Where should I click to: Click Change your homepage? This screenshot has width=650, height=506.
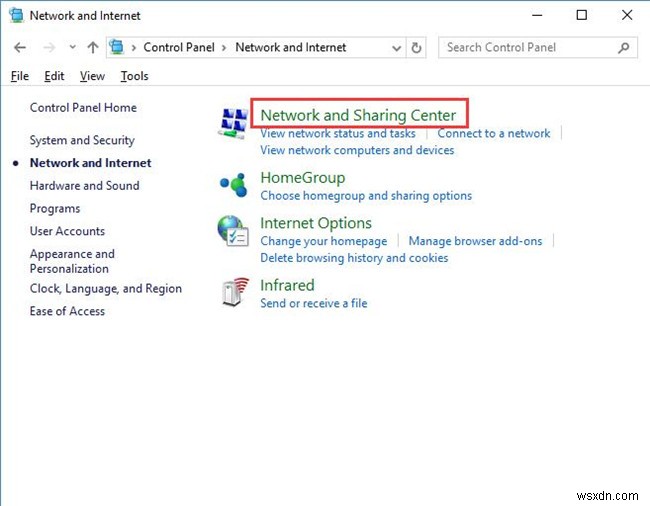(324, 241)
